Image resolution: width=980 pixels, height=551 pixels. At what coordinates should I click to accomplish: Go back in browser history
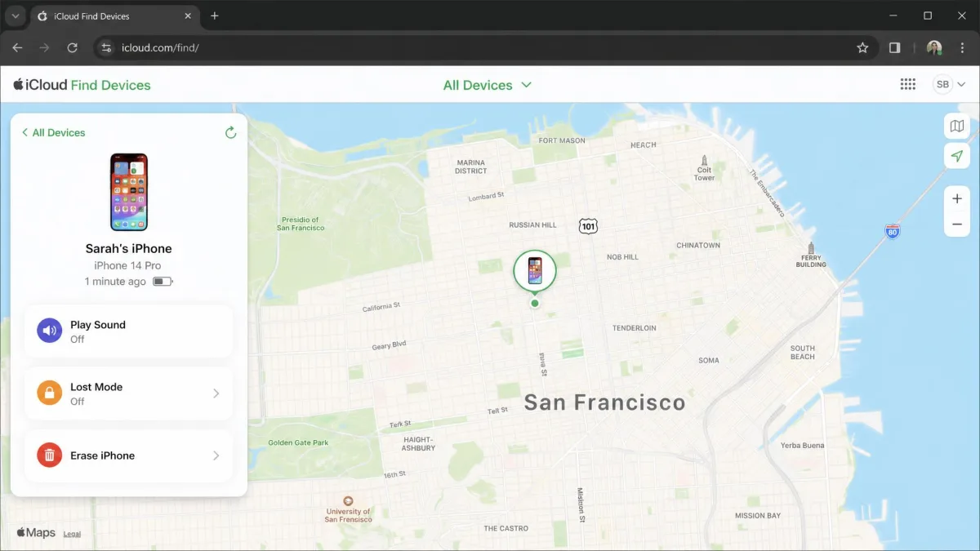[17, 47]
